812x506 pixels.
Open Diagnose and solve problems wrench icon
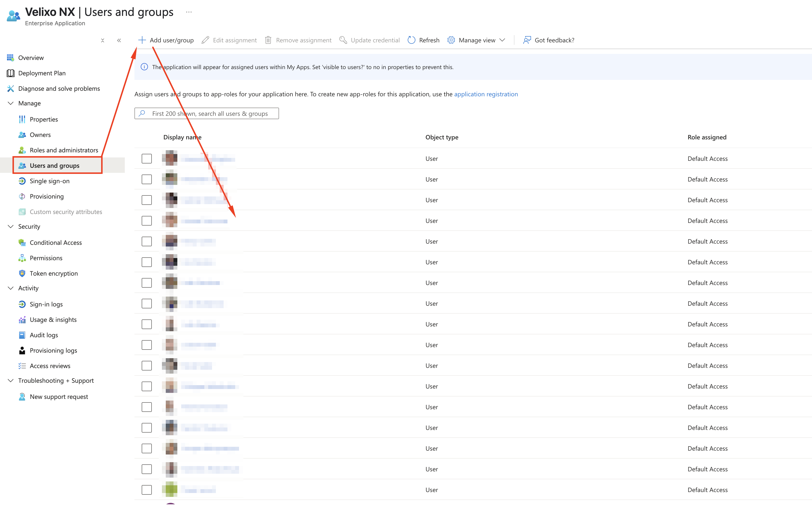(10, 88)
